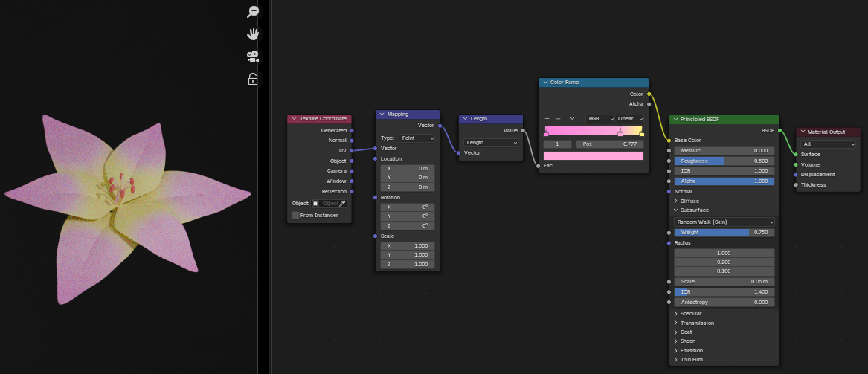Collapse the Length node
This screenshot has height=374, width=868.
[465, 118]
